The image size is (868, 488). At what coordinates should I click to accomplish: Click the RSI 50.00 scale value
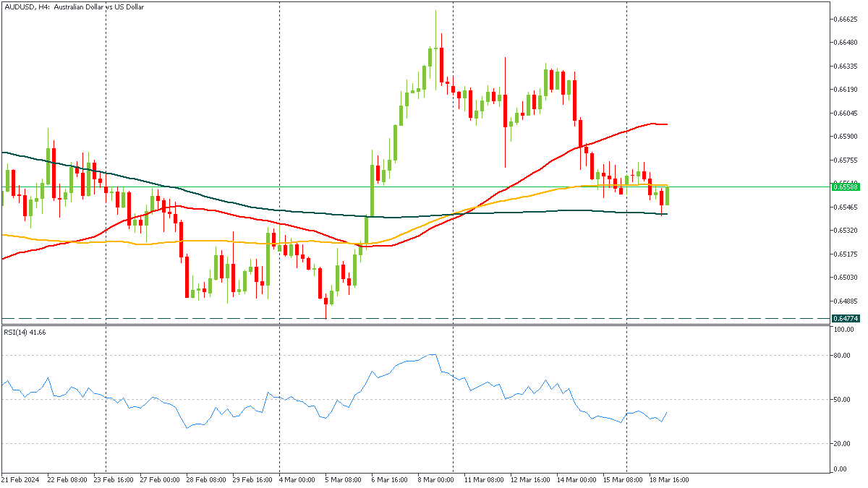tap(843, 399)
